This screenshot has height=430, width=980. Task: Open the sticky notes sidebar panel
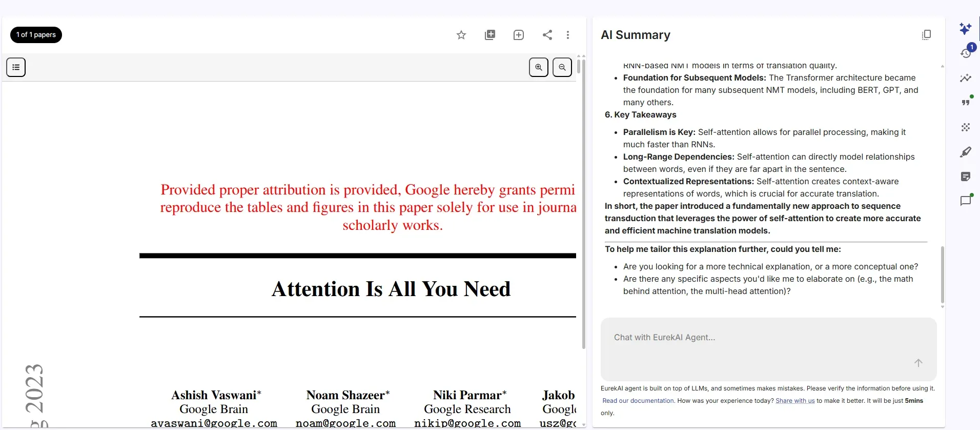point(966,177)
